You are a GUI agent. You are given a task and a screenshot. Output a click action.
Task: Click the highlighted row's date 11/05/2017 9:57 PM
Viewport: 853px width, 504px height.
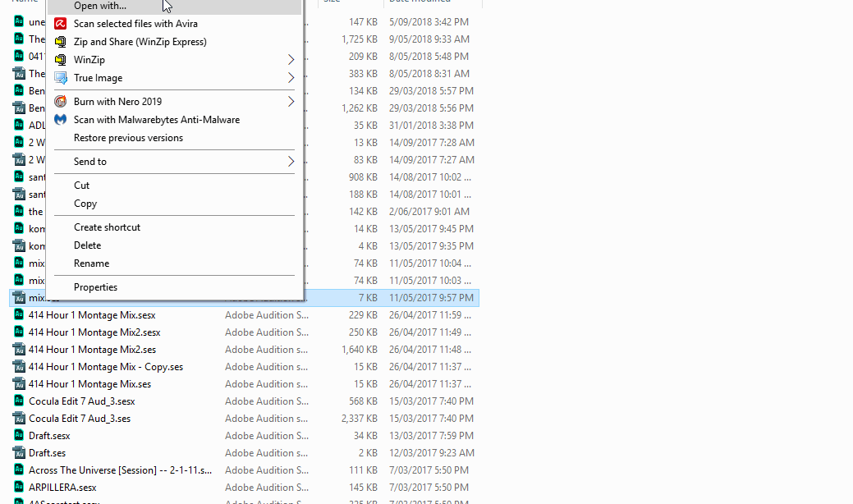point(431,298)
